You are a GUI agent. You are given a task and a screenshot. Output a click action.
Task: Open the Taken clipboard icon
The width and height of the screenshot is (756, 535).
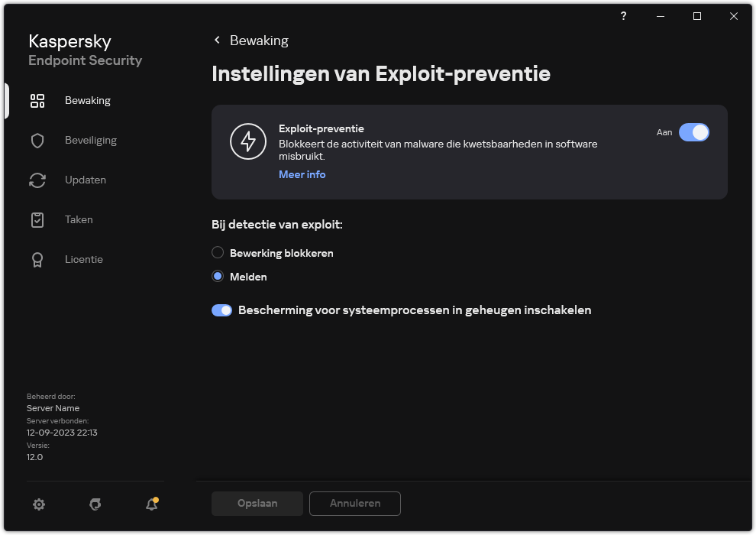[x=37, y=219]
